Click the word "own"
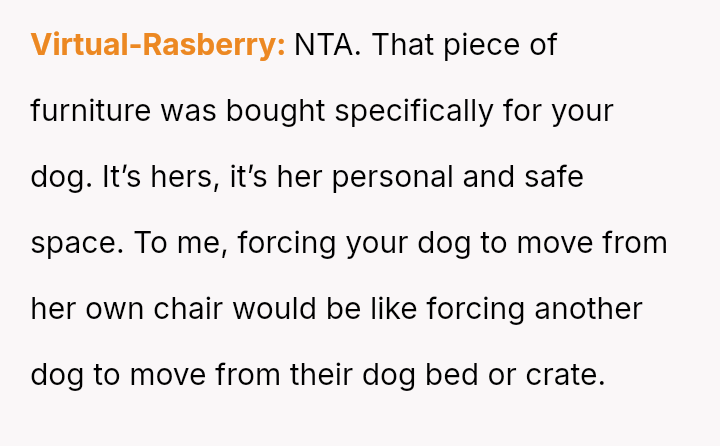 [x=107, y=309]
